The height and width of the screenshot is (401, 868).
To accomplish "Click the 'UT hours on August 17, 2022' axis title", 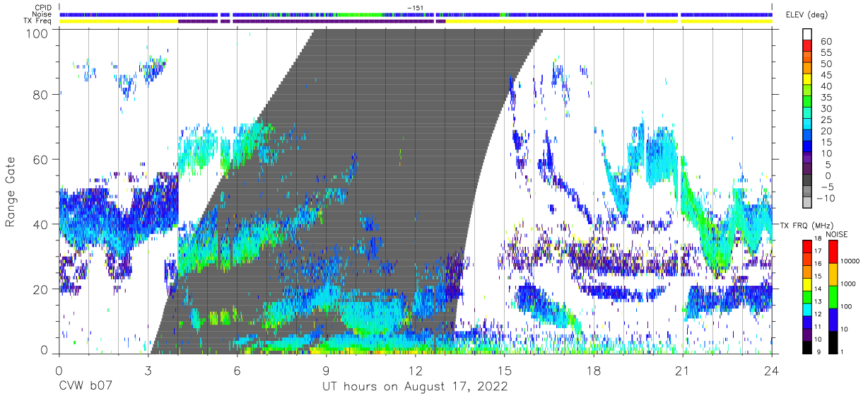I will coord(415,388).
